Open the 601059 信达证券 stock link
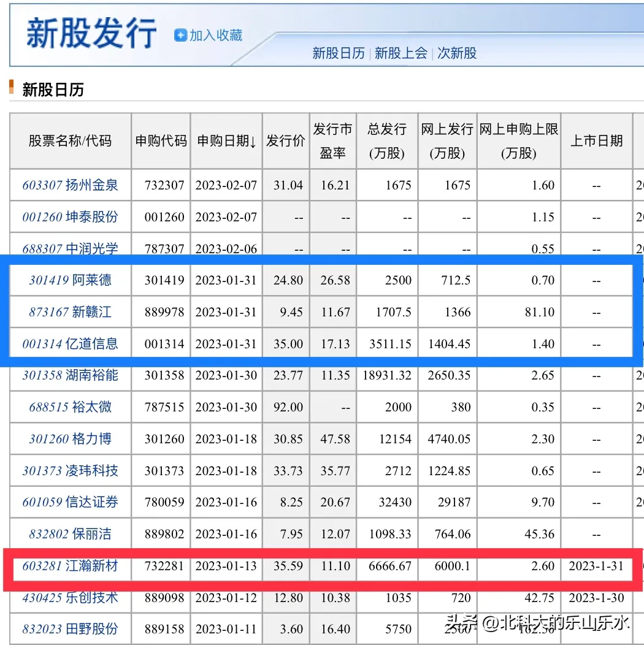 pos(71,502)
